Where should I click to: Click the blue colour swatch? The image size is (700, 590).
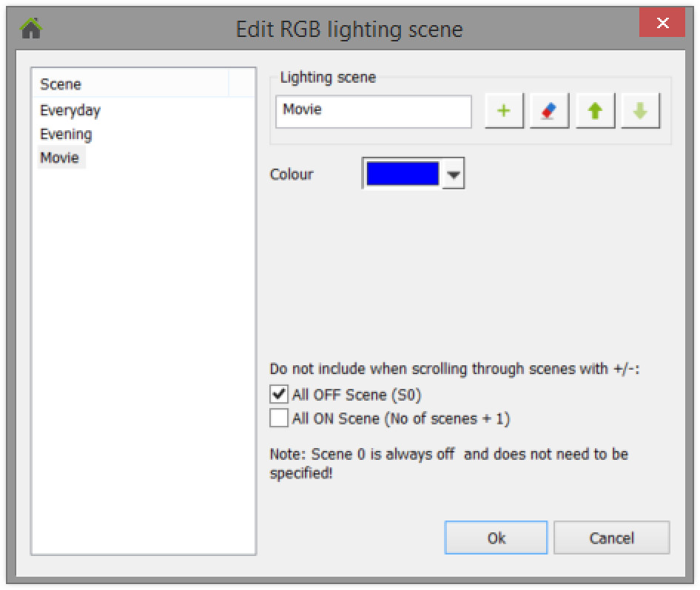403,174
